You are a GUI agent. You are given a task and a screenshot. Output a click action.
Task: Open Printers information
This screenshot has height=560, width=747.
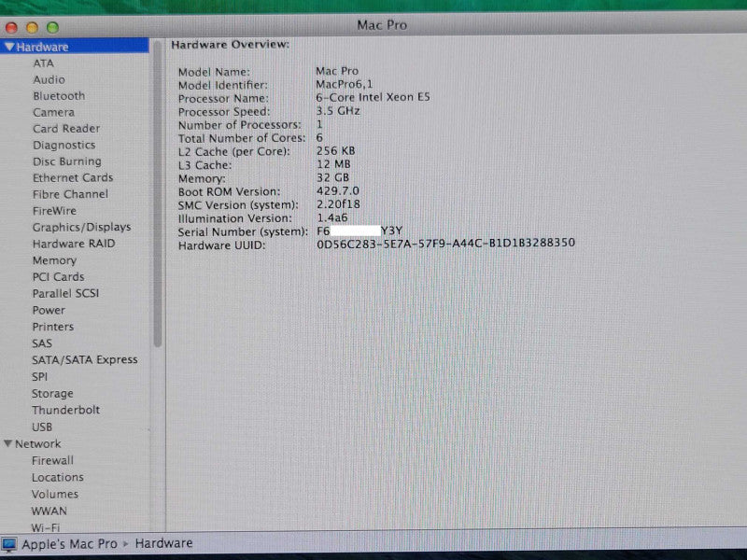coord(53,327)
